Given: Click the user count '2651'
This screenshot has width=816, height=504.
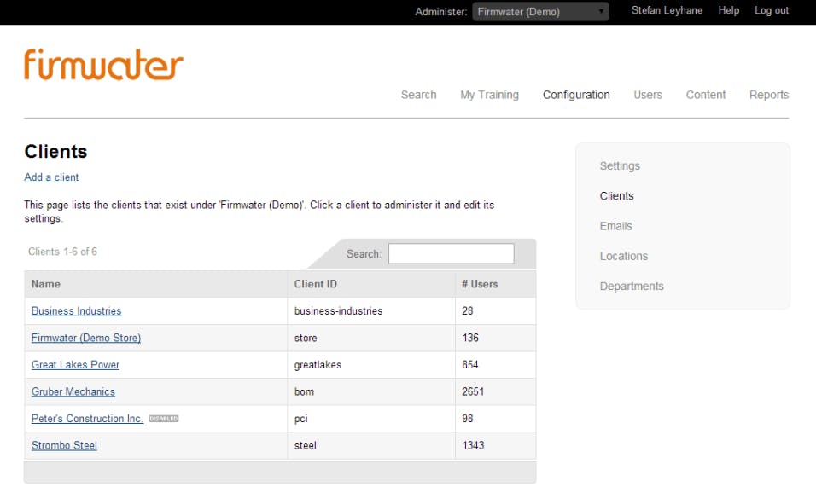Looking at the screenshot, I should point(473,391).
